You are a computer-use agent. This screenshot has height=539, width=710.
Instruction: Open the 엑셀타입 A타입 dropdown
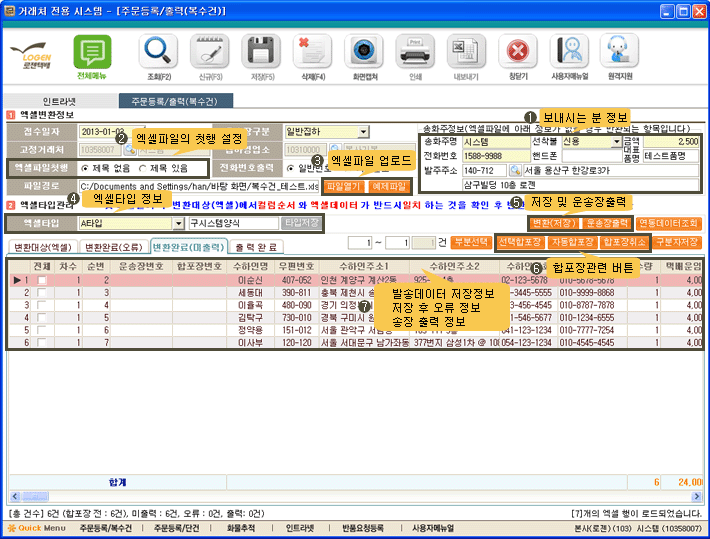pyautogui.click(x=179, y=223)
